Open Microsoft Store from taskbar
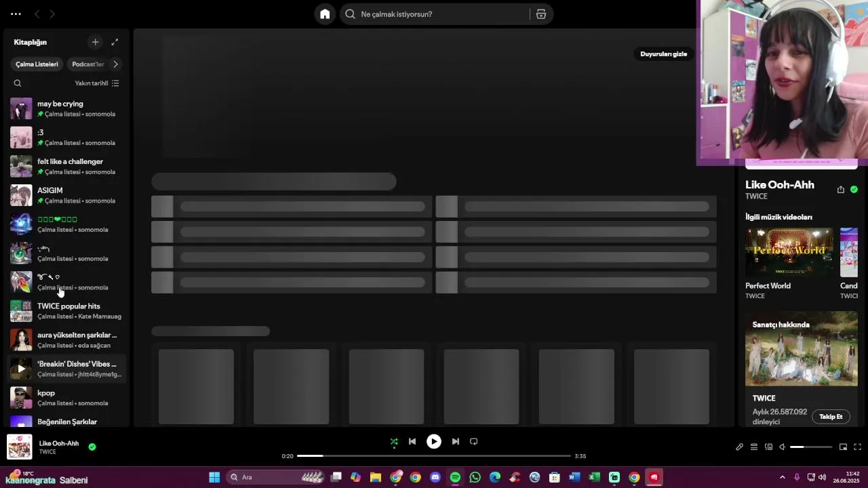This screenshot has height=488, width=868. (x=555, y=477)
